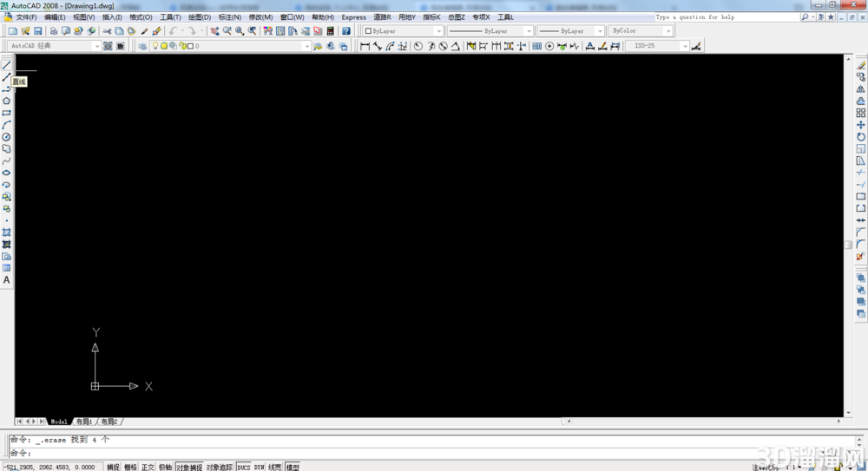The image size is (868, 471).
Task: Toggle DUCS in status bar
Action: pyautogui.click(x=244, y=468)
